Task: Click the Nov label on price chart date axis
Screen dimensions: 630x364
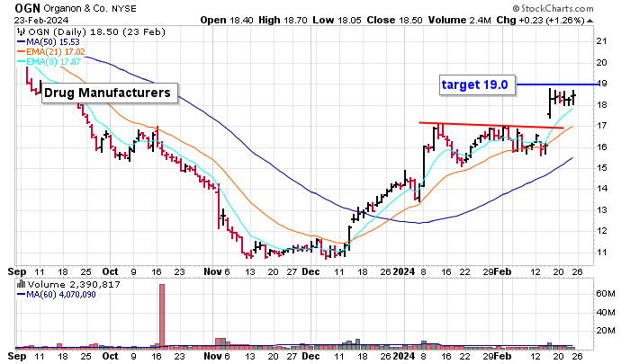Action: 212,271
